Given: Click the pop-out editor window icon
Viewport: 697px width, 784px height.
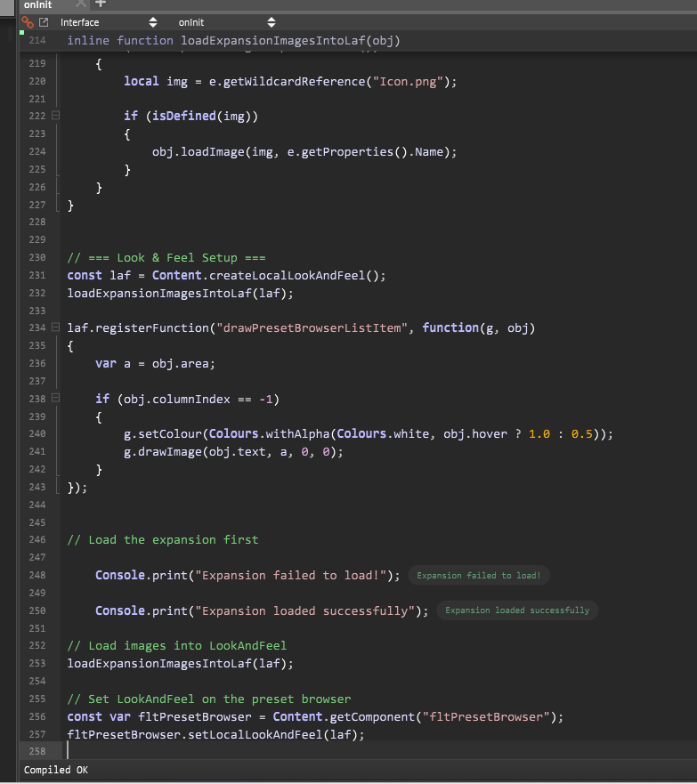Looking at the screenshot, I should coord(42,22).
